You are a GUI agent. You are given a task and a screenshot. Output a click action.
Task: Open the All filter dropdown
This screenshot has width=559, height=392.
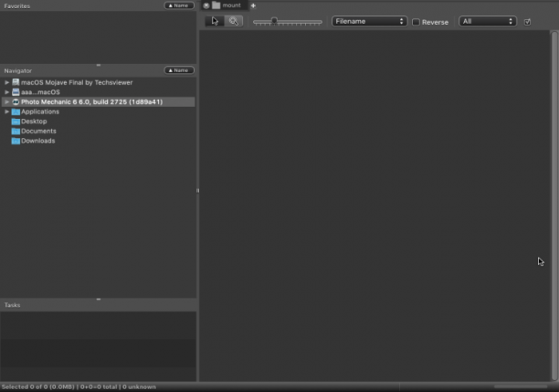tap(488, 21)
